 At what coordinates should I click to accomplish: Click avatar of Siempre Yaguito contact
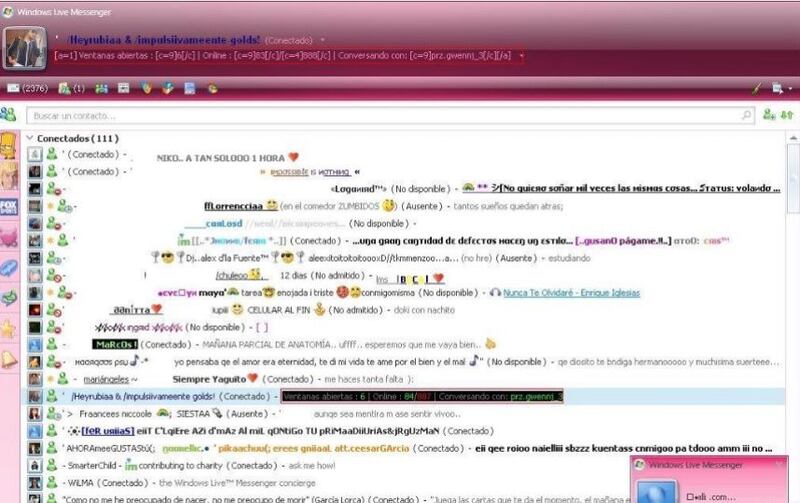pyautogui.click(x=34, y=379)
